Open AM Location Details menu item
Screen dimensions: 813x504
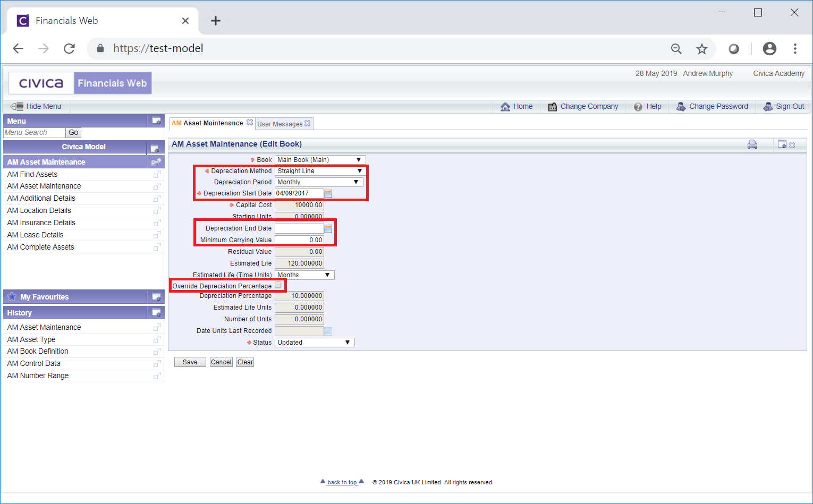coord(39,210)
